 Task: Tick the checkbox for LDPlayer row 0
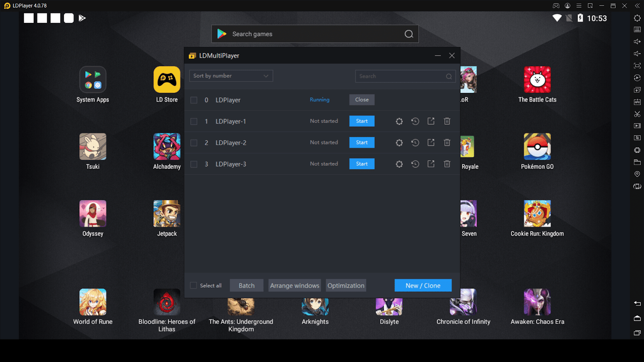(x=194, y=100)
